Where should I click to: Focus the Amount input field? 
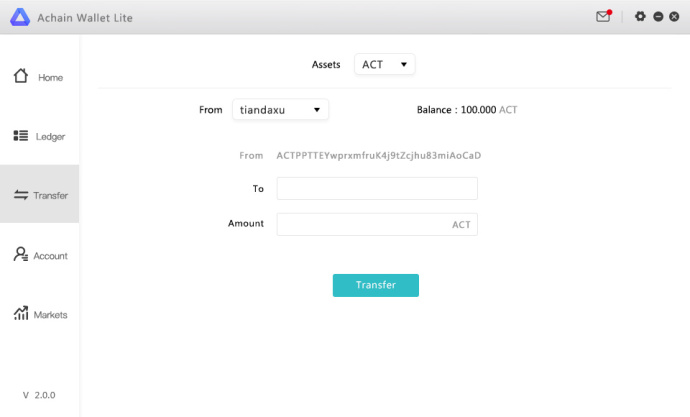tap(377, 224)
